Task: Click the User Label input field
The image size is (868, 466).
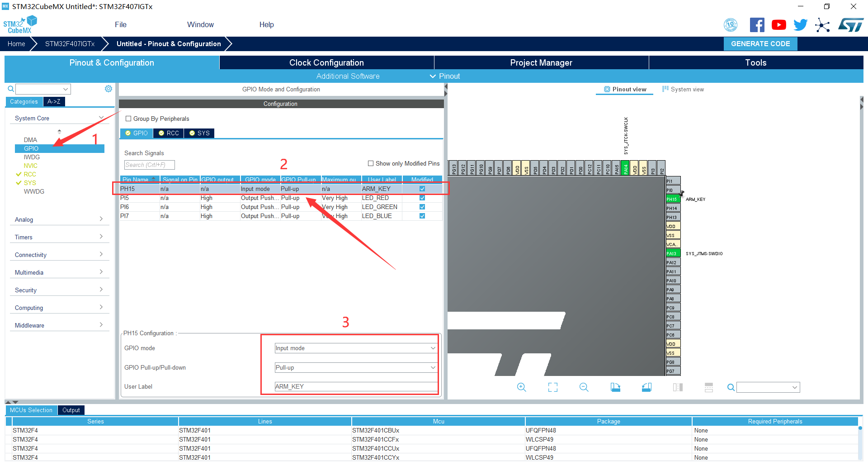Action: 355,387
